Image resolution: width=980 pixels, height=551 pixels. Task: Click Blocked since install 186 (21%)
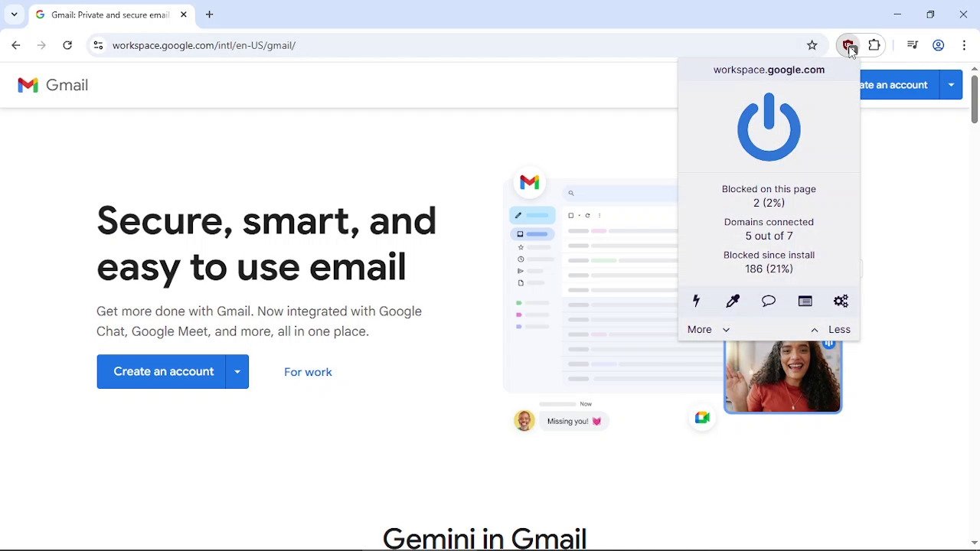769,262
